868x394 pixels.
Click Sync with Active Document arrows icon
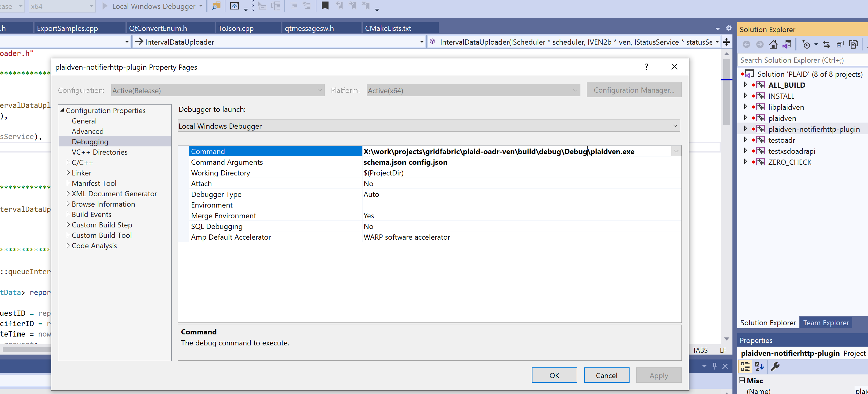(826, 44)
